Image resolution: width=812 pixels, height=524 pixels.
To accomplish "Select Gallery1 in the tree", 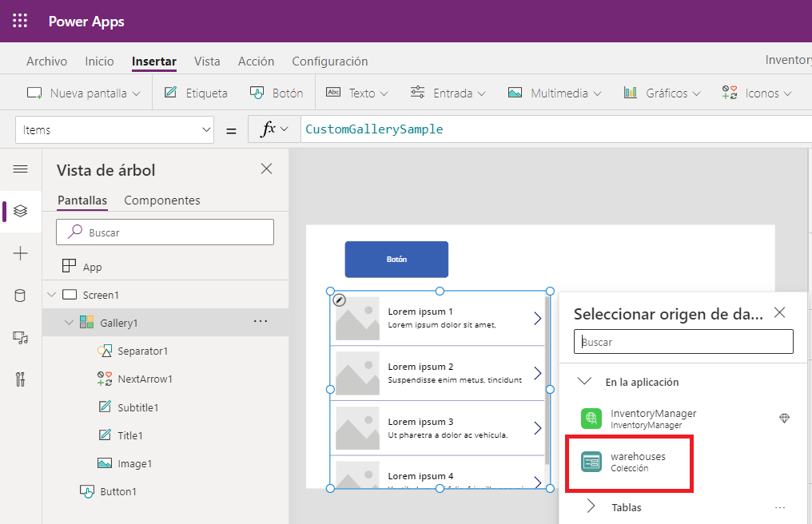I will point(118,323).
